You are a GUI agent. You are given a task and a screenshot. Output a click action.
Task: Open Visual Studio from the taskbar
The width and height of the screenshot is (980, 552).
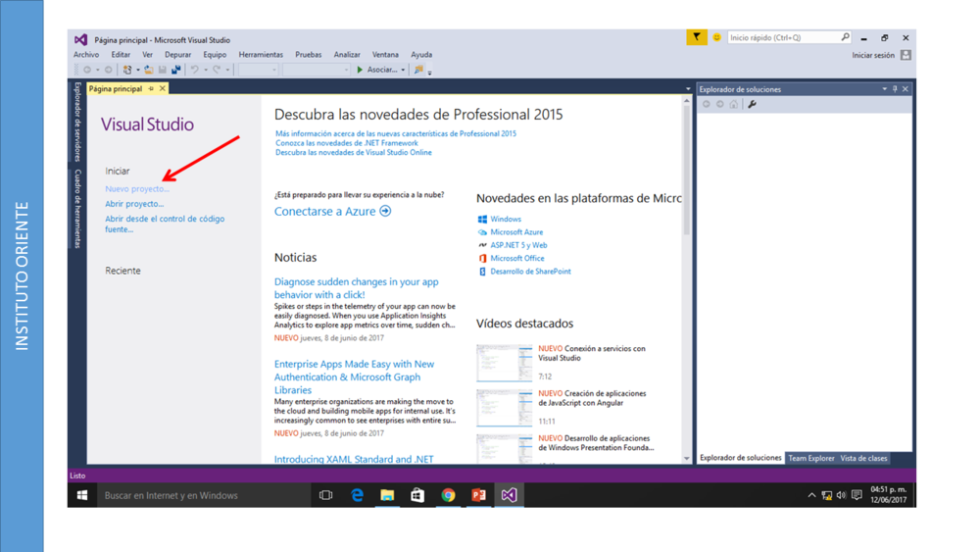(x=509, y=495)
